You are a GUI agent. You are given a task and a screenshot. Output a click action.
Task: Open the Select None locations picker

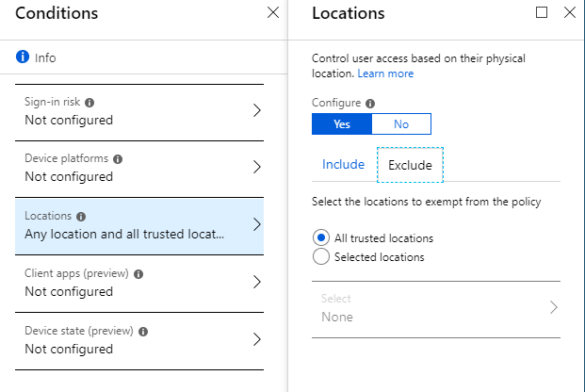point(436,309)
